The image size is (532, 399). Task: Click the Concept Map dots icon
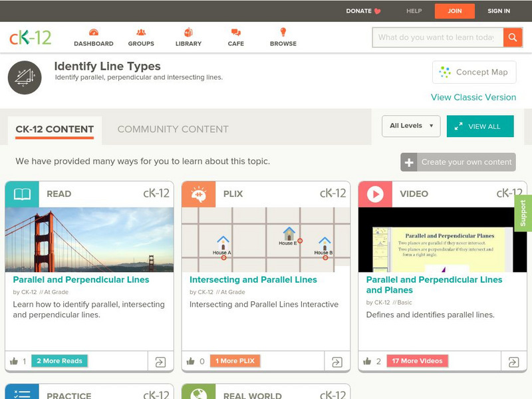[445, 72]
